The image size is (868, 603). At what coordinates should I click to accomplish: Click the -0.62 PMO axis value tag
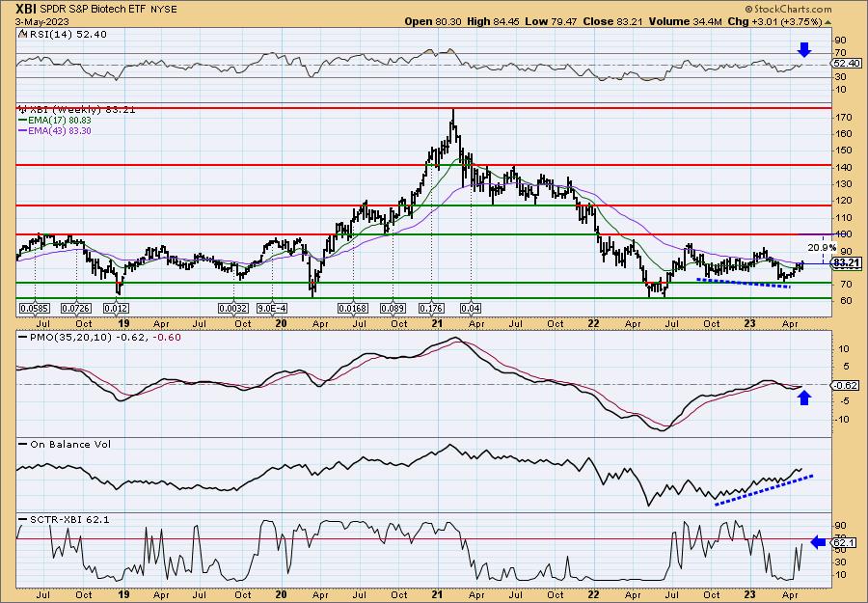point(847,385)
